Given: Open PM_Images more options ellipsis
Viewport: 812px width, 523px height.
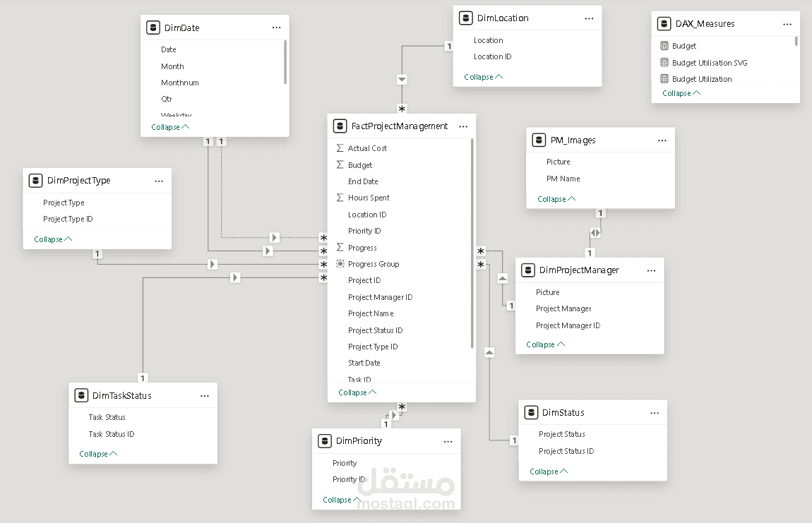Looking at the screenshot, I should click(662, 140).
